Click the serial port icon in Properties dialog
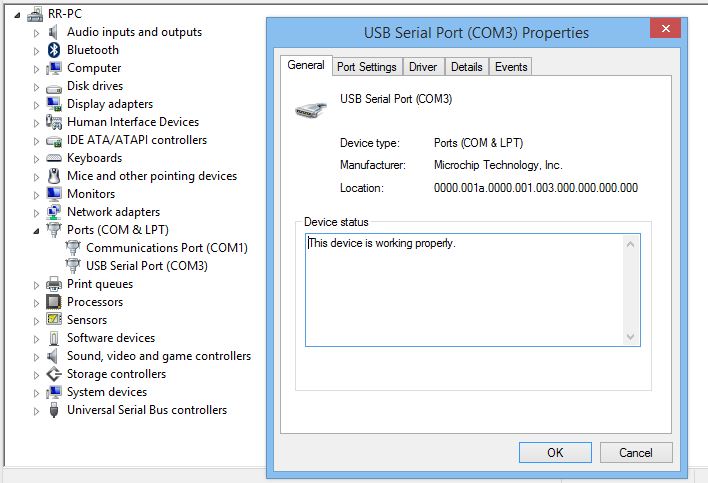Viewport: 708px width, 483px height. [x=309, y=108]
